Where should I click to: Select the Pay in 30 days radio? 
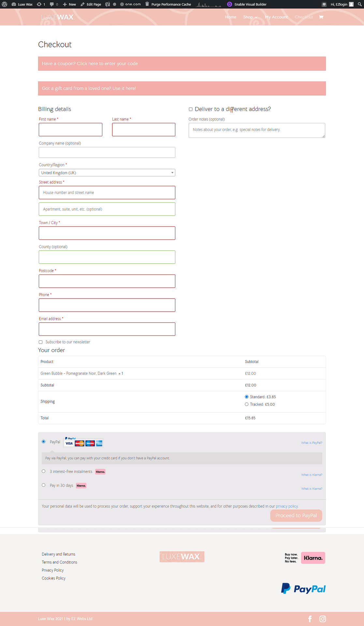(x=44, y=485)
